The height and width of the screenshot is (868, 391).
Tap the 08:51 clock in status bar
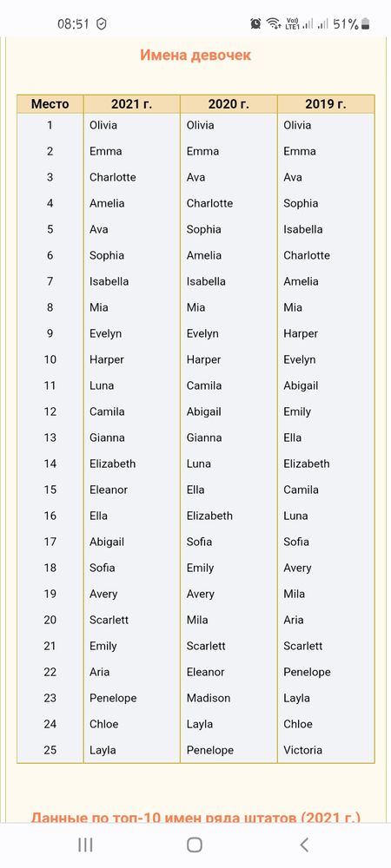tap(74, 23)
